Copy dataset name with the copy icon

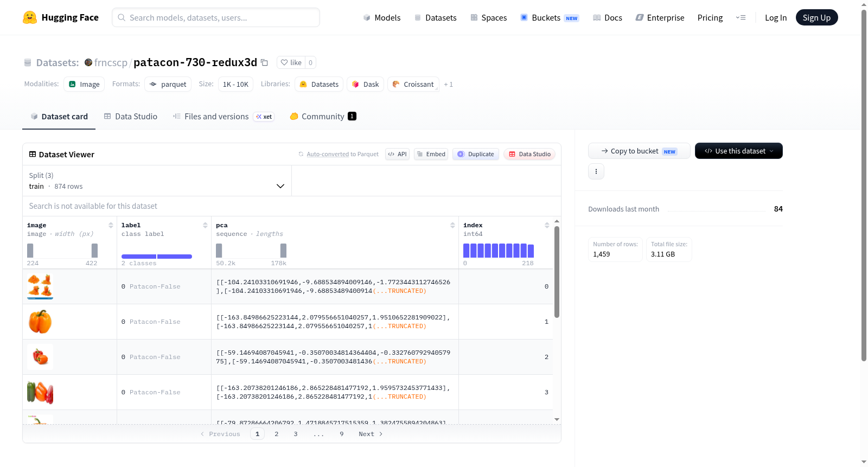click(265, 62)
